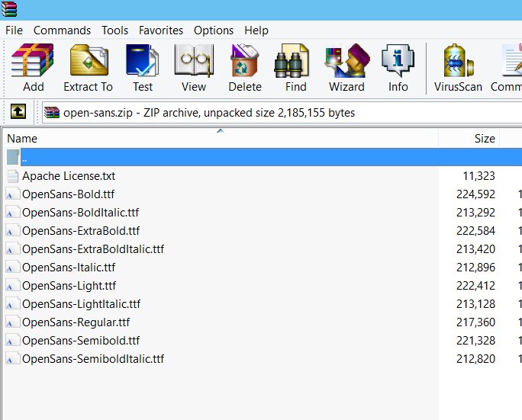Click the OpenSans-Light.ttf font icon
The width and height of the screenshot is (522, 420).
click(13, 286)
